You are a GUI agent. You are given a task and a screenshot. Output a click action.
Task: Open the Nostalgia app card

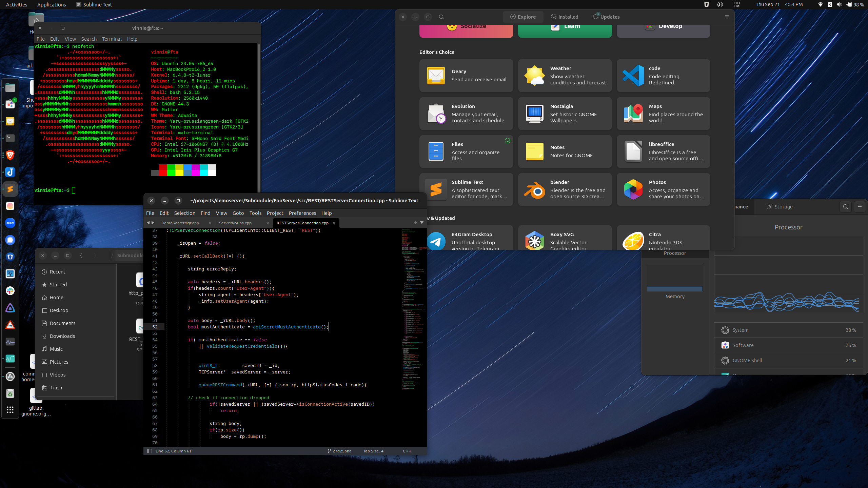(565, 114)
